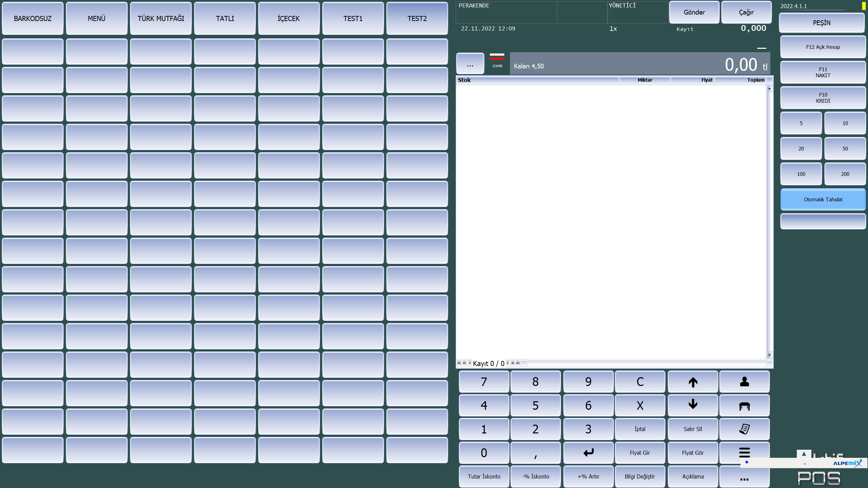Open the hamburger menu icon
Image resolution: width=868 pixels, height=488 pixels.
pos(744,452)
